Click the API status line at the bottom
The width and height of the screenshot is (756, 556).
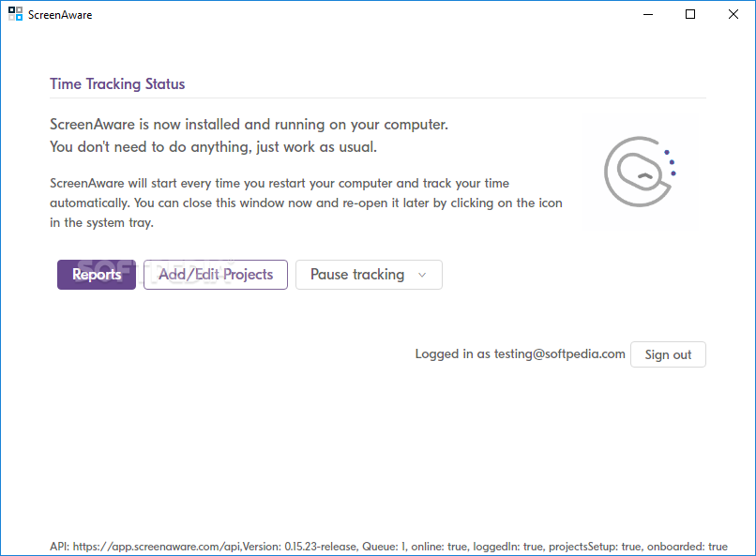click(388, 547)
